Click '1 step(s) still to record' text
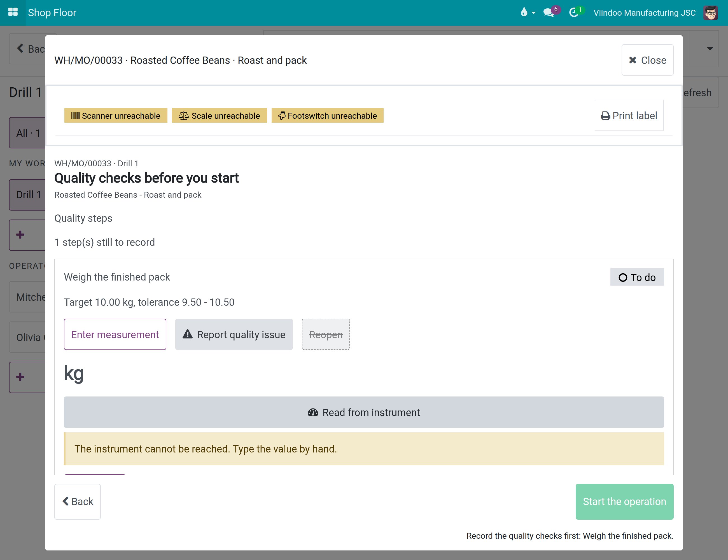 click(x=105, y=242)
